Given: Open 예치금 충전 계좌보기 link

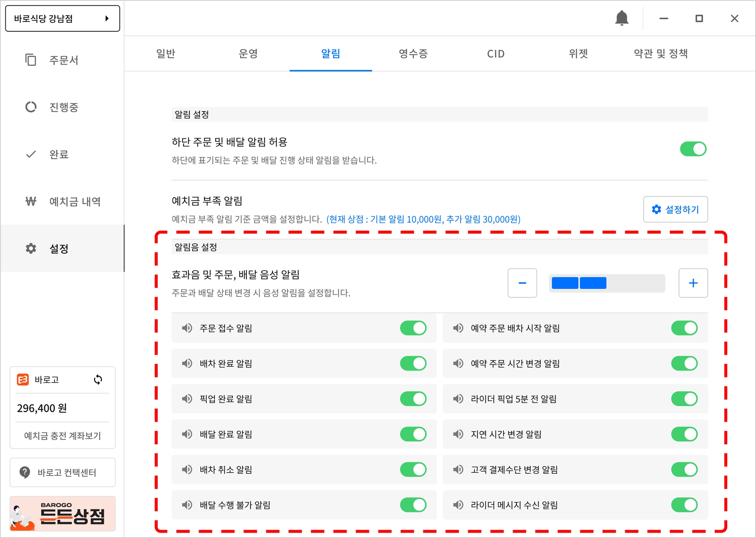Looking at the screenshot, I should [x=62, y=436].
